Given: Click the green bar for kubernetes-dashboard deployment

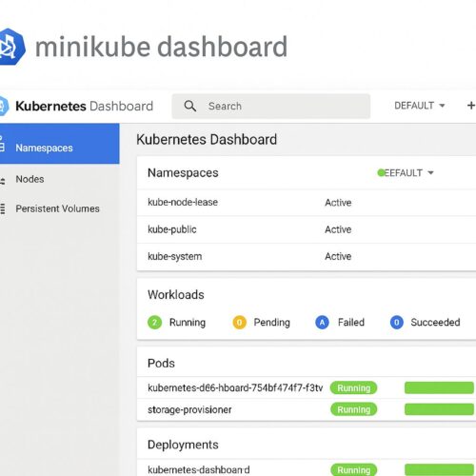Looking at the screenshot, I should coord(440,469).
